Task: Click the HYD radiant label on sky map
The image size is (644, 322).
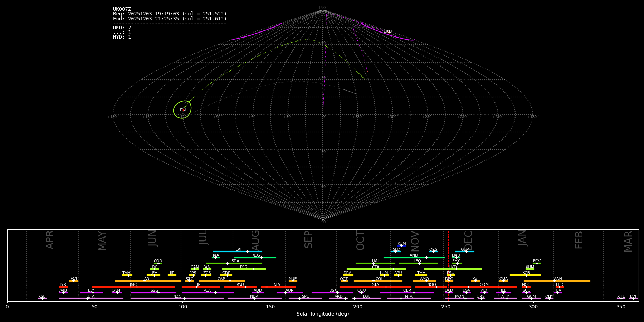Action: (182, 109)
